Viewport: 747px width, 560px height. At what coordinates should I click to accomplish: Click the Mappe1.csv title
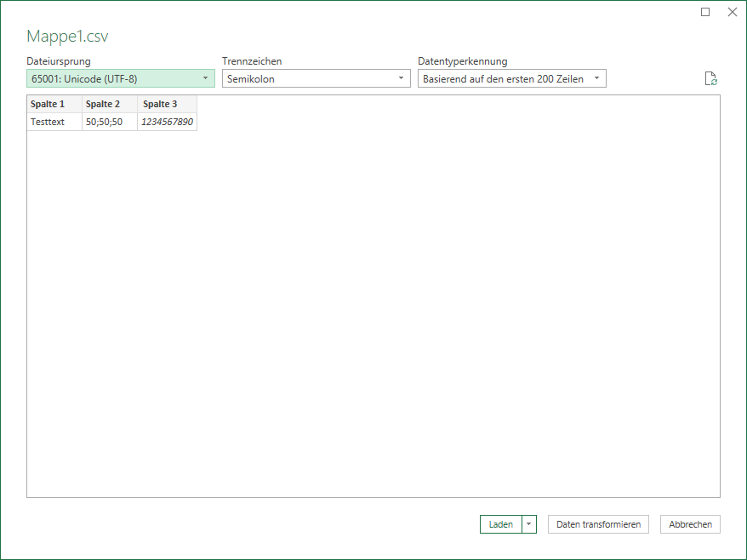pyautogui.click(x=68, y=37)
